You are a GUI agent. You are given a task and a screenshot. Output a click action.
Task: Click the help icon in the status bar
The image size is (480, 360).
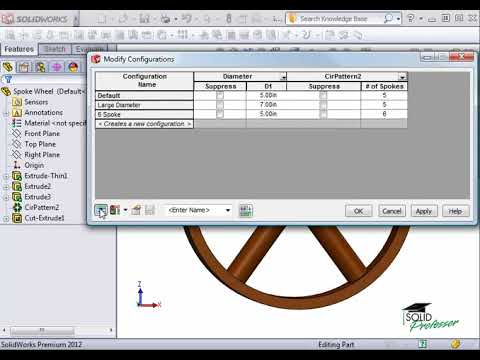pyautogui.click(x=423, y=344)
